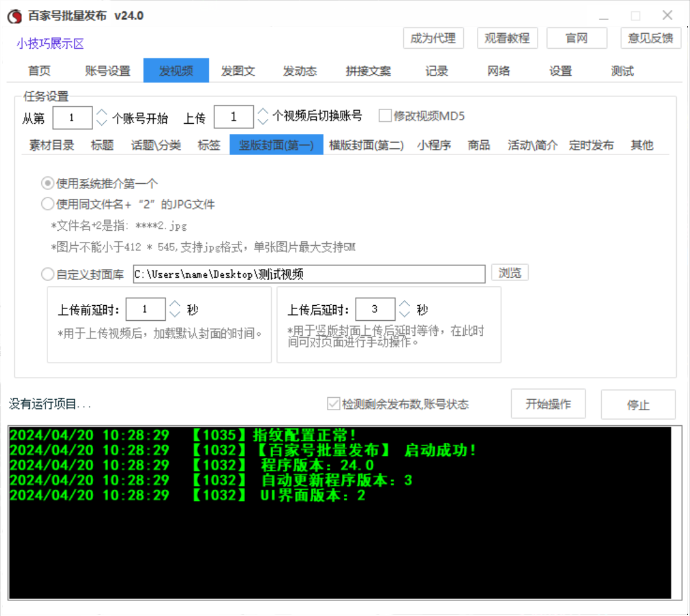Viewport: 690px width, 616px height.
Task: Decrease the 上传前延时 value
Action: tap(175, 315)
